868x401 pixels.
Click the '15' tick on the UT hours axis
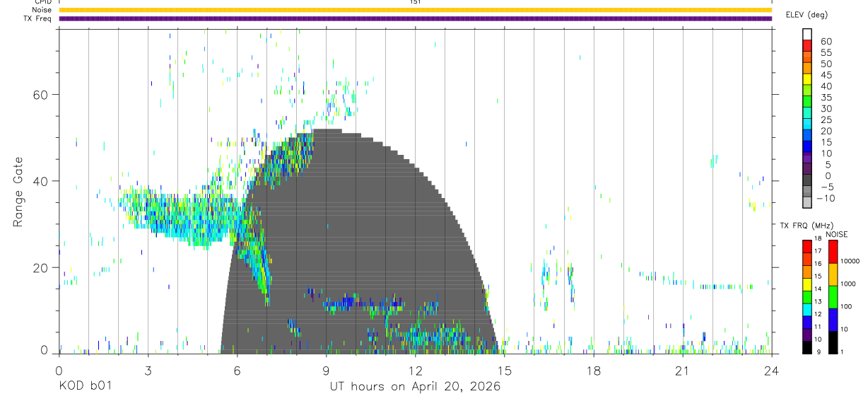(x=504, y=370)
